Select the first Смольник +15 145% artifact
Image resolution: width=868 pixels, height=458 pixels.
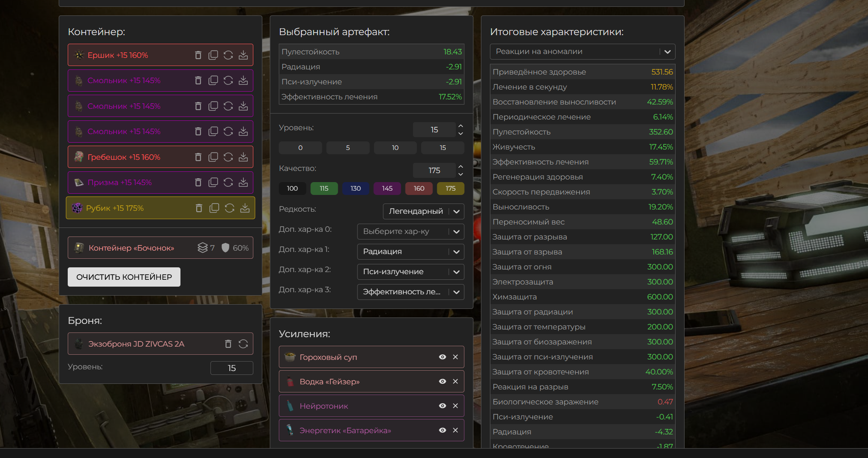click(x=124, y=81)
